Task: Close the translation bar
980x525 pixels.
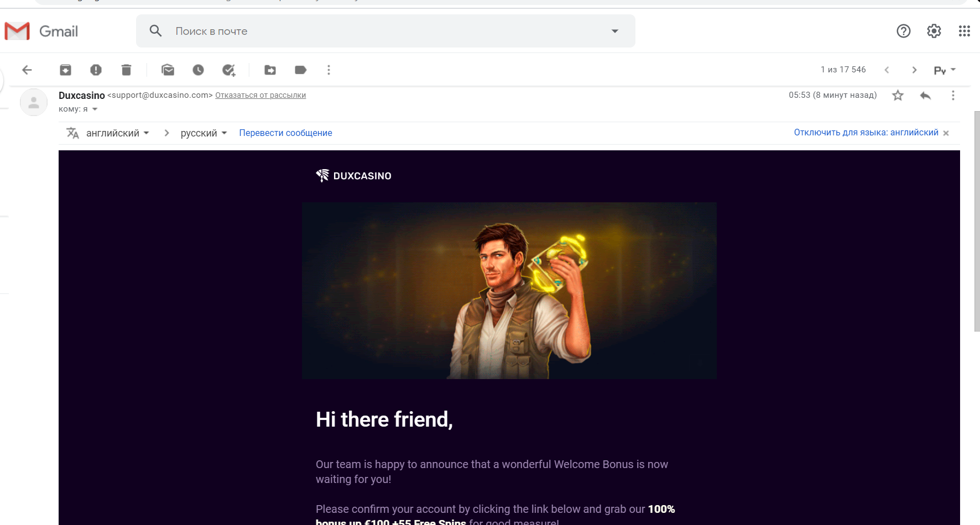Action: tap(946, 133)
